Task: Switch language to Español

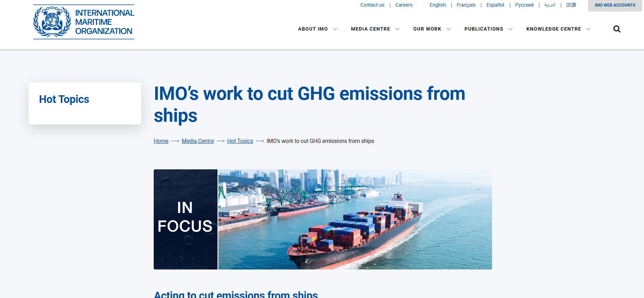Action: (495, 5)
